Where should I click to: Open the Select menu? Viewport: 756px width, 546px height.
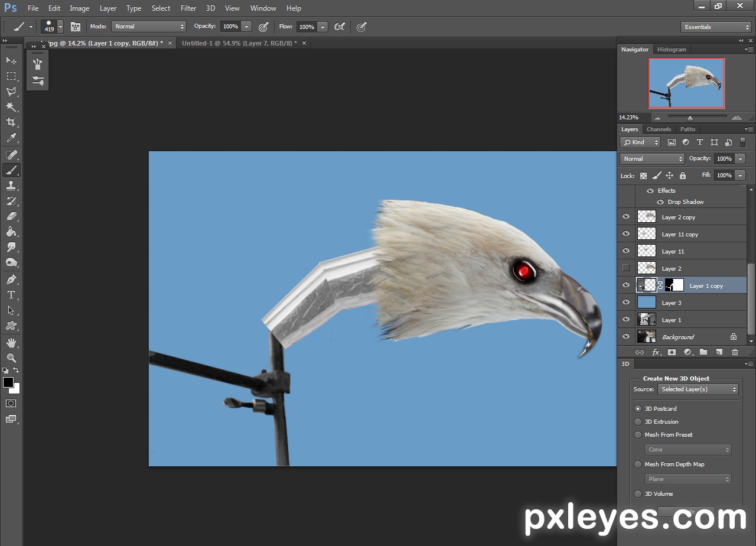click(161, 8)
